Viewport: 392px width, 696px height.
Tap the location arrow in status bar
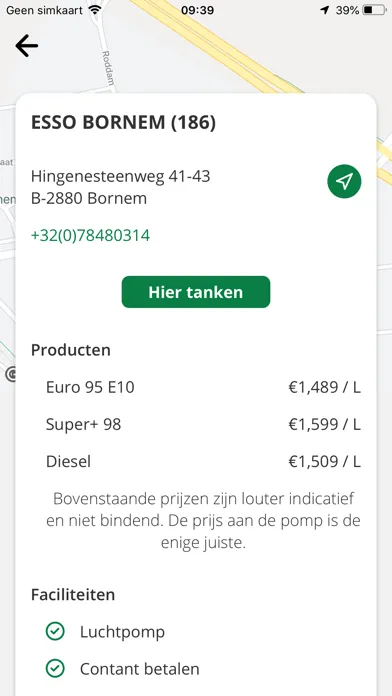click(325, 10)
